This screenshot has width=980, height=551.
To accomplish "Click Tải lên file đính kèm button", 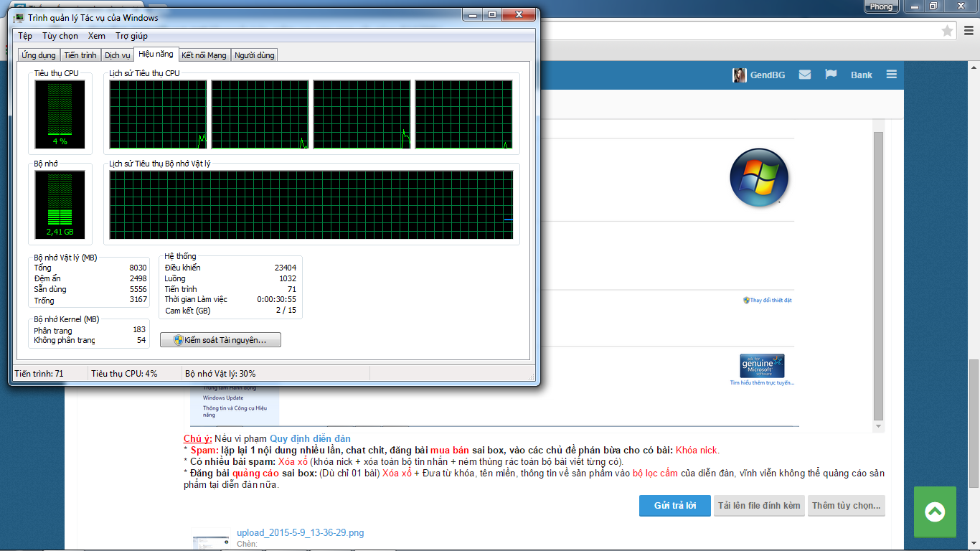I will click(x=759, y=506).
